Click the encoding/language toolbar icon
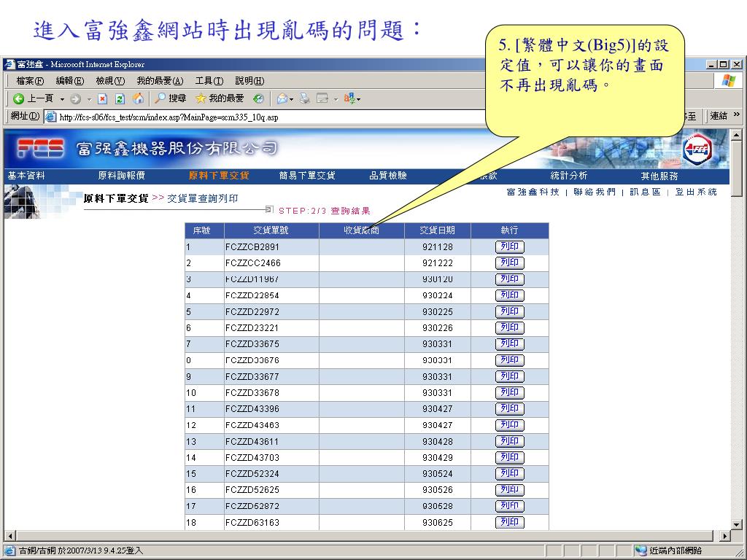Screen dimensions: 747x560 [349, 98]
